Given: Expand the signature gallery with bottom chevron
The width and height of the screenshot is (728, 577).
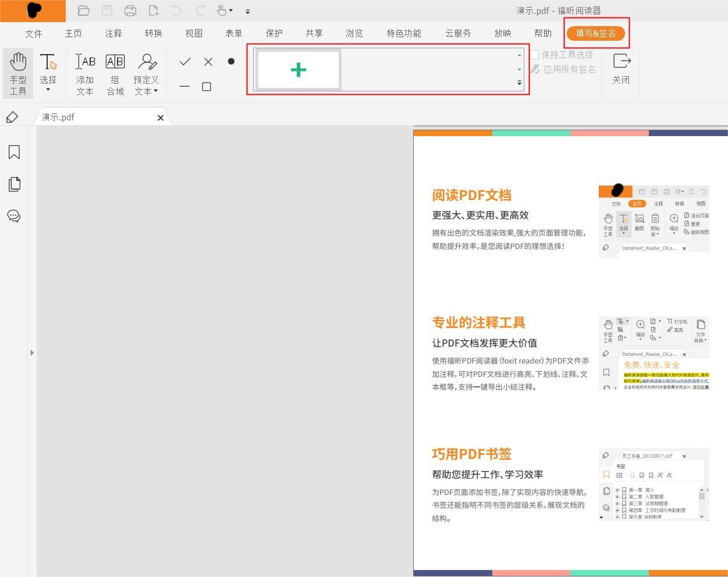Looking at the screenshot, I should pyautogui.click(x=519, y=83).
